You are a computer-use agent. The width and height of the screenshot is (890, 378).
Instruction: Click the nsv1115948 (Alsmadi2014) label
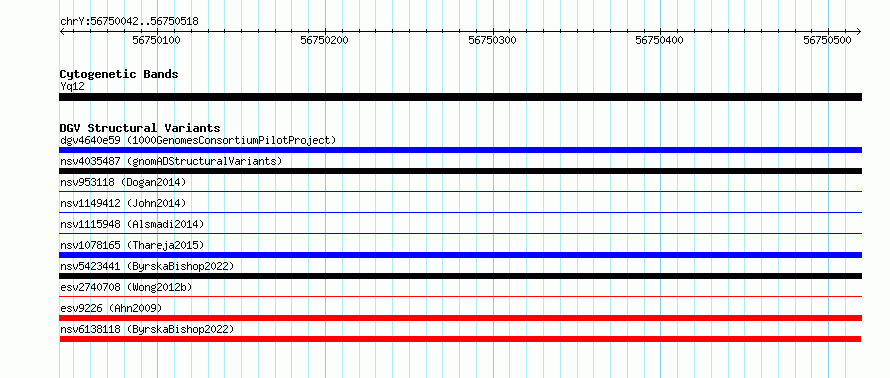tap(132, 224)
